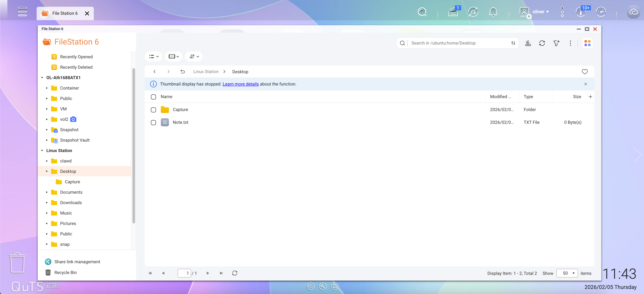Open advanced search options icon
The image size is (644, 294).
tap(513, 43)
